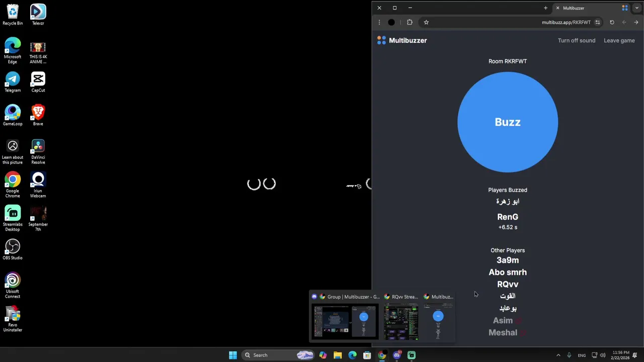Open the Chrome three-dot menu
Image resolution: width=644 pixels, height=362 pixels.
tap(379, 22)
